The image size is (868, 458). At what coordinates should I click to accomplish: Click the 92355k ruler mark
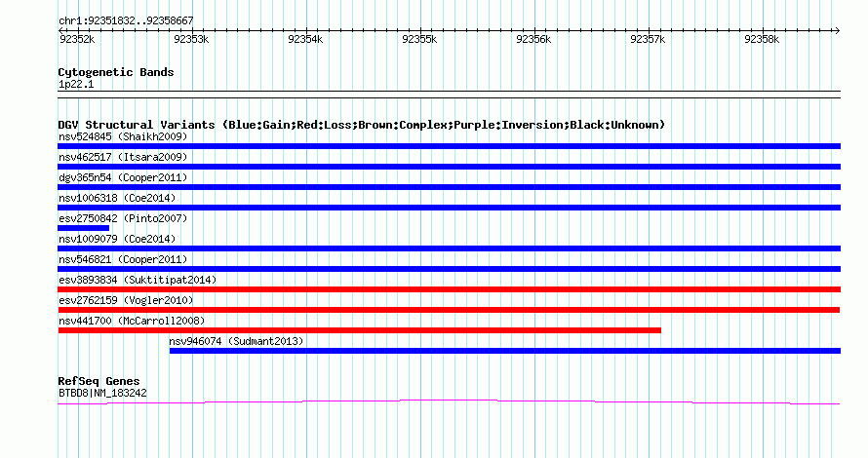pyautogui.click(x=419, y=39)
